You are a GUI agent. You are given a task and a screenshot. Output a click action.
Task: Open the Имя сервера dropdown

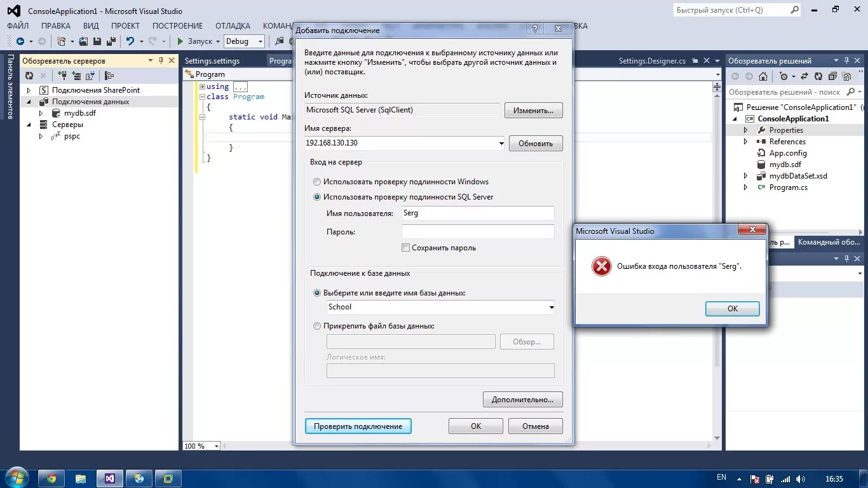coord(501,144)
